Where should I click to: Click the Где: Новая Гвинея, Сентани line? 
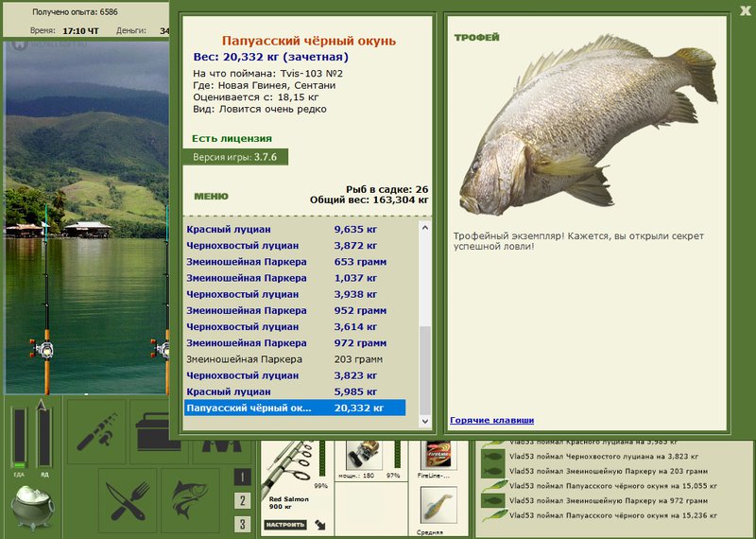click(265, 85)
